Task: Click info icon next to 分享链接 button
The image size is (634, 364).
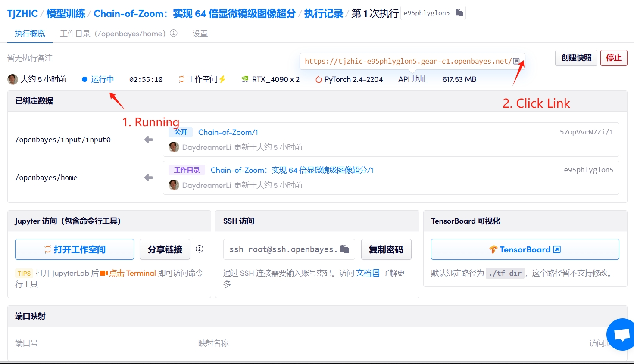Action: coord(199,249)
